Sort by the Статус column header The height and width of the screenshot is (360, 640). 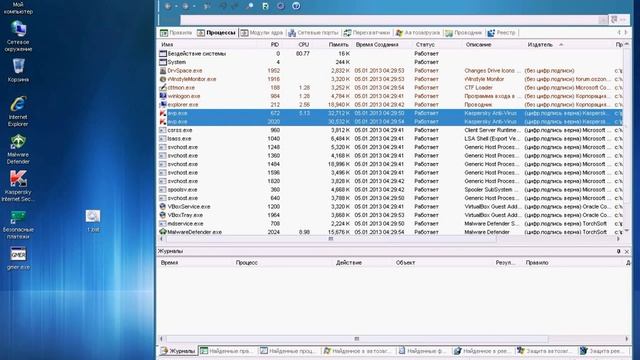pos(425,44)
